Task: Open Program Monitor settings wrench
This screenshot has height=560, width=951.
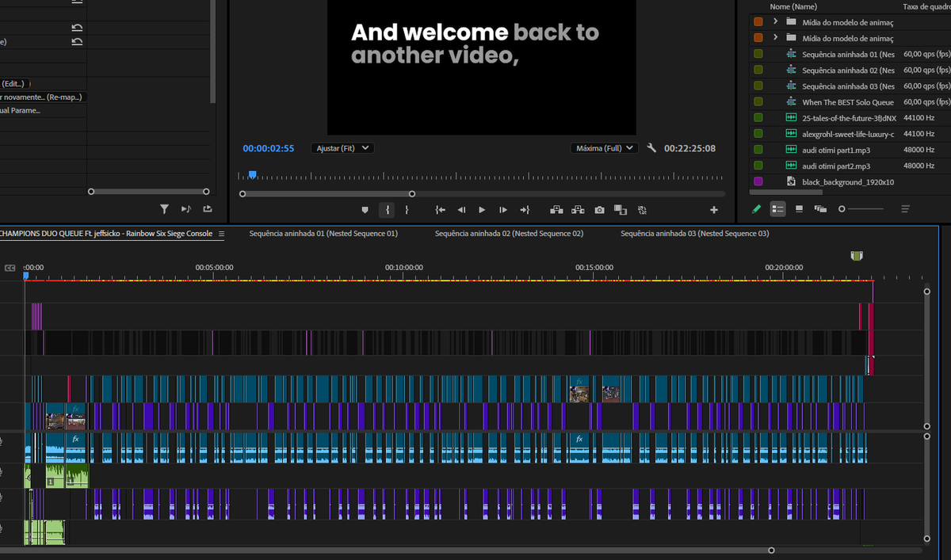Action: pyautogui.click(x=651, y=148)
